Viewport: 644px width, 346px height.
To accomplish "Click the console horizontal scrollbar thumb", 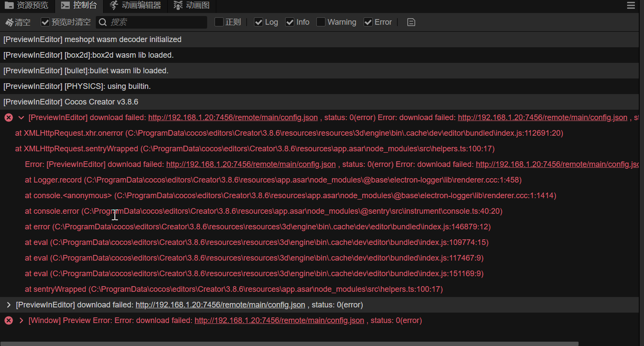I will point(289,344).
